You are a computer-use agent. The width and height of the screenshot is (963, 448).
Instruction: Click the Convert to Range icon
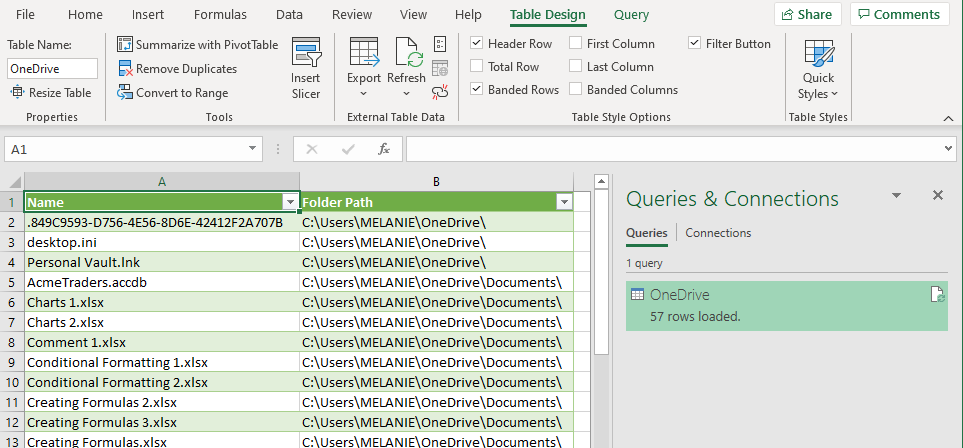pyautogui.click(x=125, y=93)
